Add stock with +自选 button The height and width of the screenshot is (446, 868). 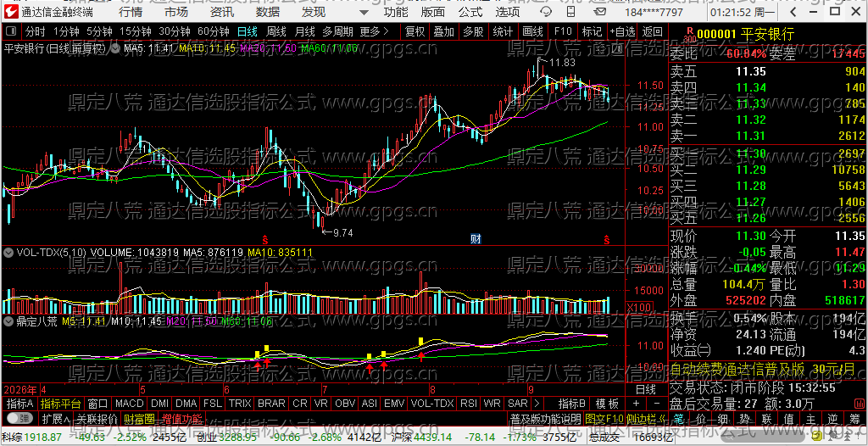[622, 31]
